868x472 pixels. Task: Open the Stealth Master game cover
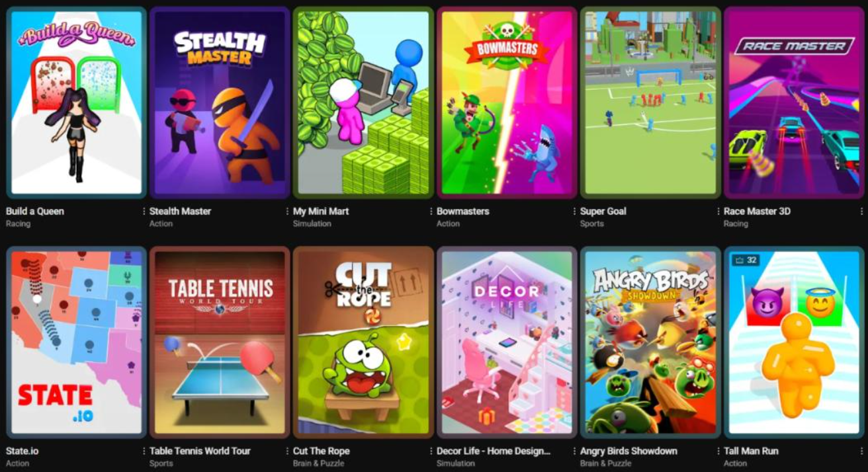click(220, 102)
